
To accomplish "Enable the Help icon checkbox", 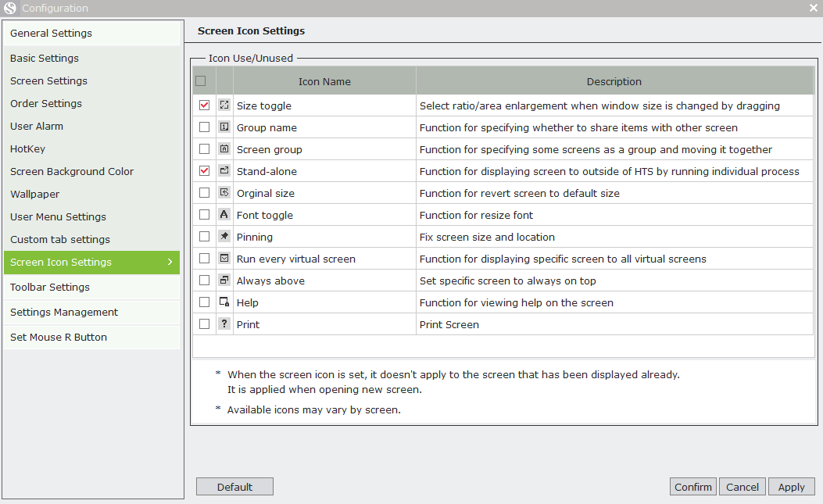I will coord(204,302).
